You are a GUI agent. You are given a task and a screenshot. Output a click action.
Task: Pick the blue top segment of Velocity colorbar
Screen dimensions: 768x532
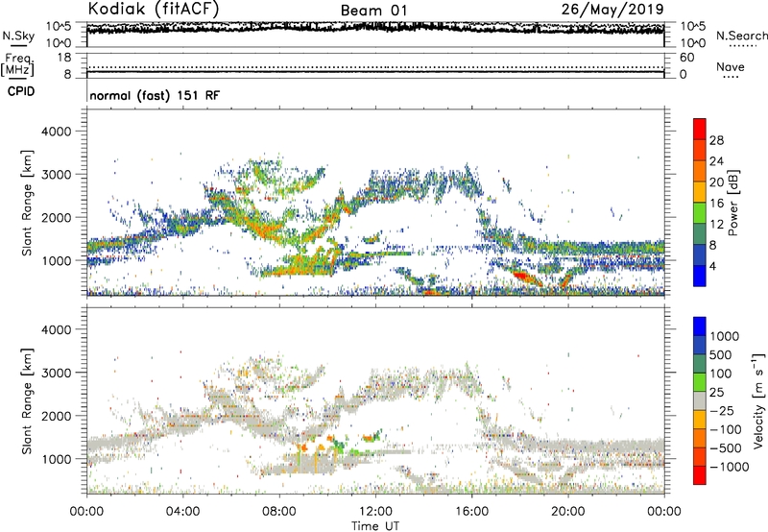[x=700, y=326]
